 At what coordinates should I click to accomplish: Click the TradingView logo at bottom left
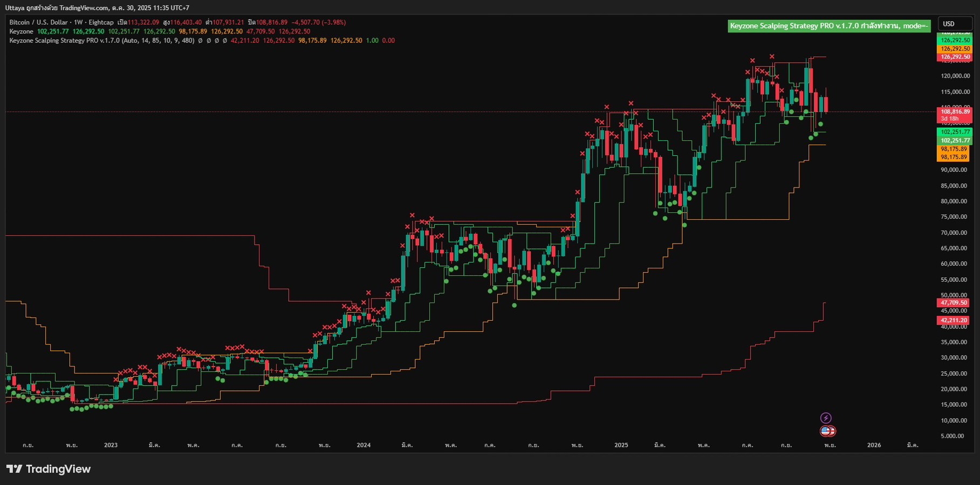point(49,469)
